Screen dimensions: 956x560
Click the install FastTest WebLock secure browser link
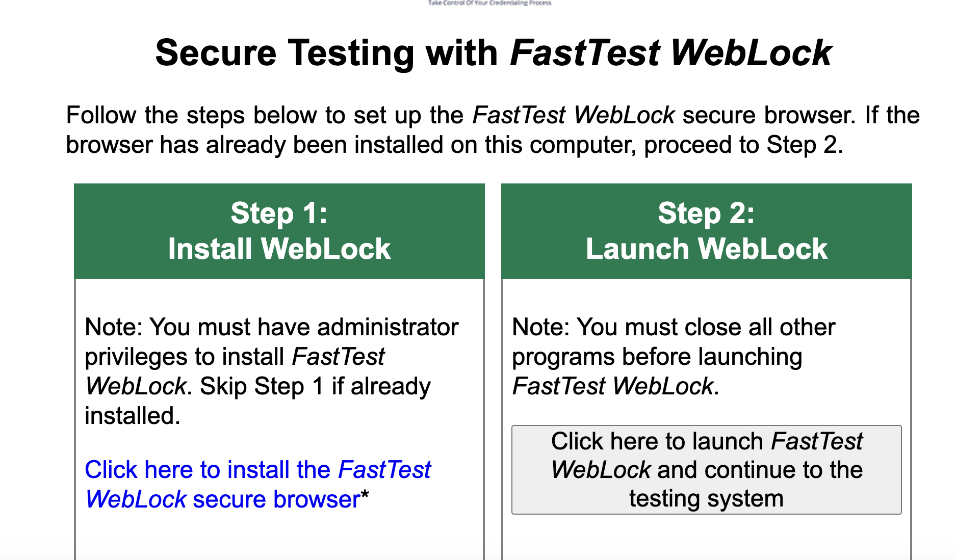[257, 484]
